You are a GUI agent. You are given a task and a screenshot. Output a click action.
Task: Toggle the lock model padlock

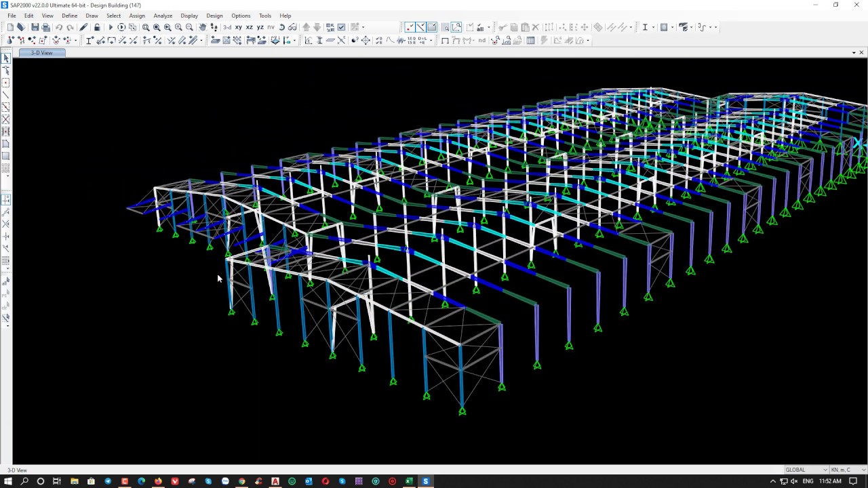point(97,27)
